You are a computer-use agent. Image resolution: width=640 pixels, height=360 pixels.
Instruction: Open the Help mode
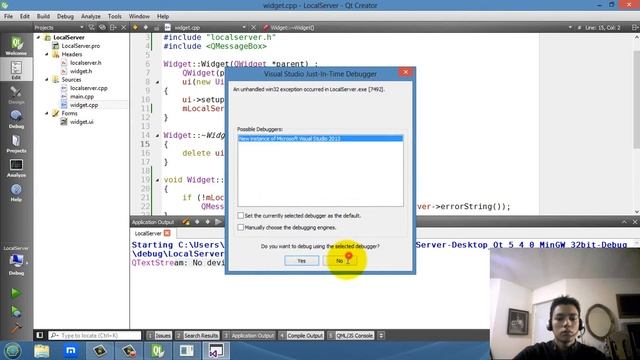point(16,193)
